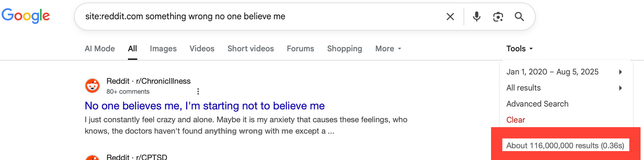
Task: Open Advanced Search
Action: pyautogui.click(x=537, y=104)
